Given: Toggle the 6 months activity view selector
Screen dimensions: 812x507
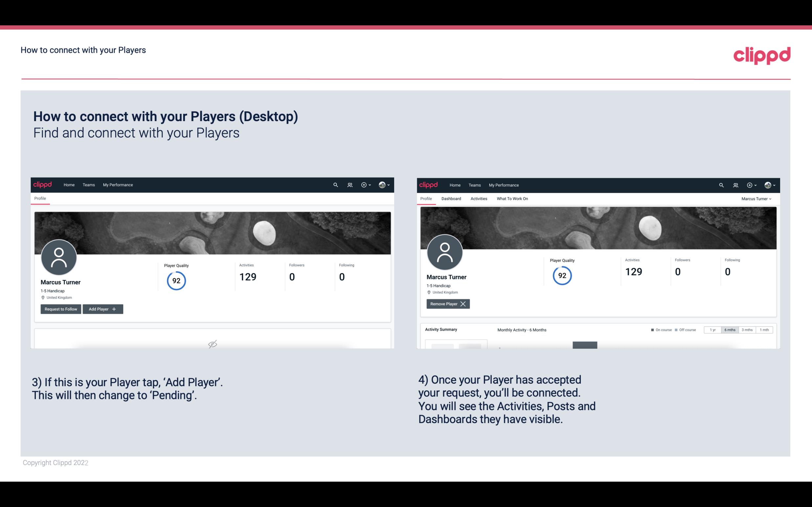Looking at the screenshot, I should coord(729,329).
